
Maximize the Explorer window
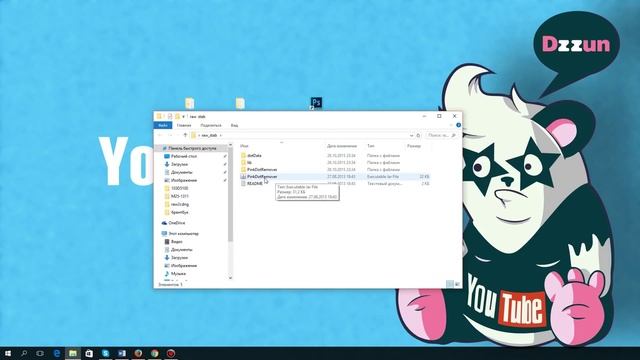[439, 116]
